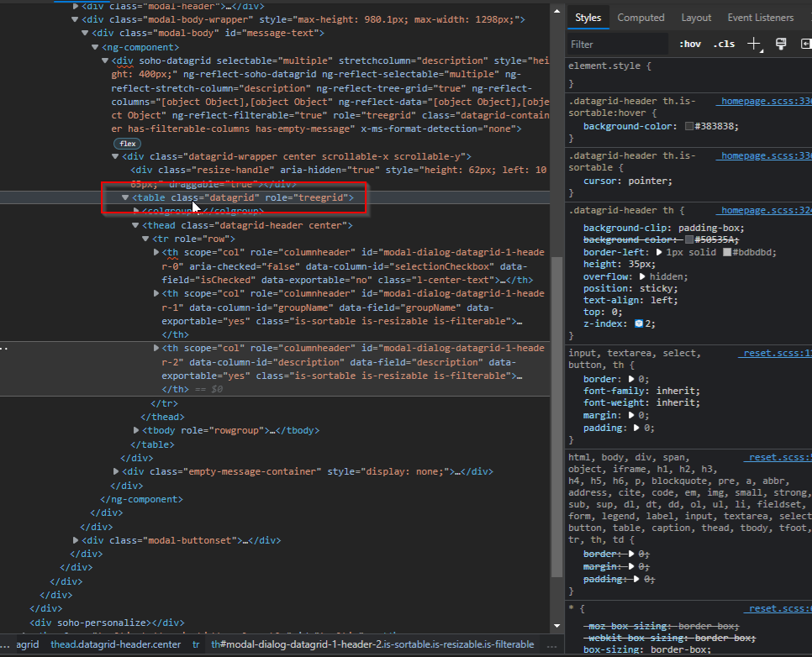Expand the tbody rowgroup node

point(135,430)
